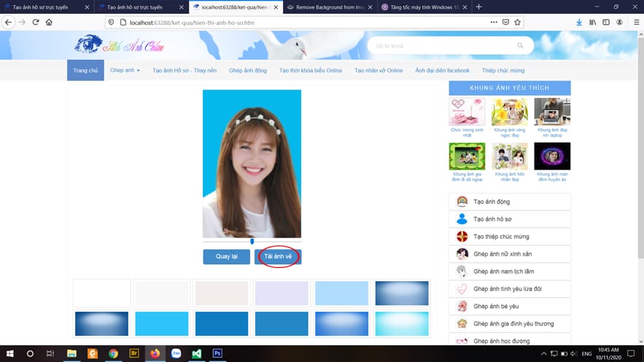Screen dimensions: 644x362
Task: Switch to the Remove Background from Image tab
Action: [x=330, y=7]
